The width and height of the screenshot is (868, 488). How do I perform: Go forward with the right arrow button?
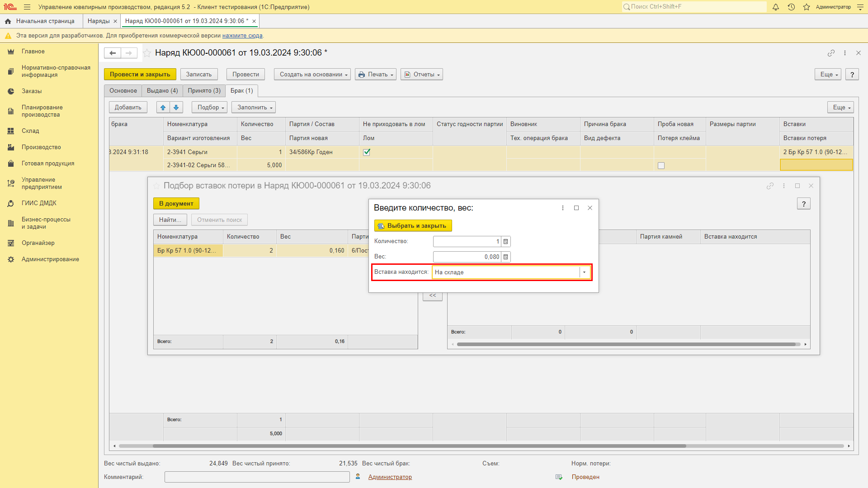point(129,53)
